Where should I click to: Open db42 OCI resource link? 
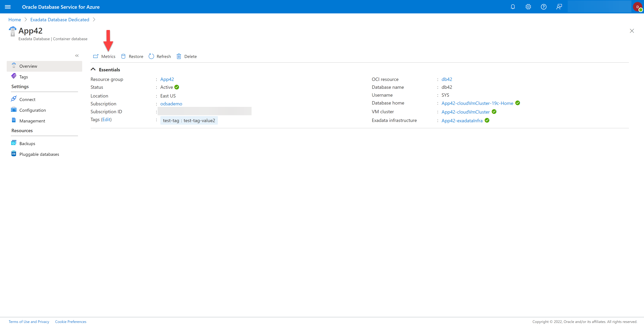pos(447,79)
